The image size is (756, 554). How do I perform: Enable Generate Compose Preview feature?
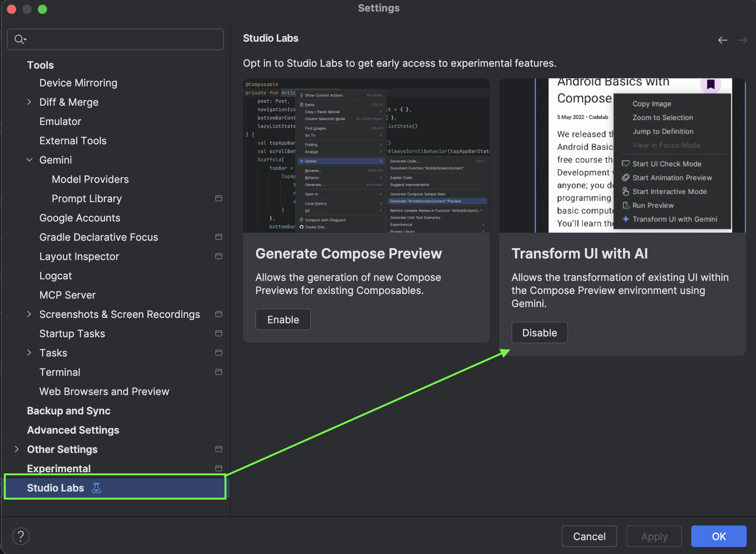pos(283,319)
